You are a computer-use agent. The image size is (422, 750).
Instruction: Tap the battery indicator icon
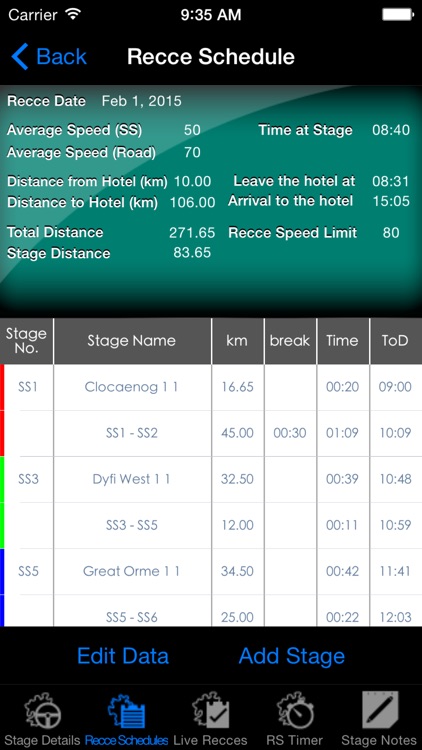click(398, 14)
